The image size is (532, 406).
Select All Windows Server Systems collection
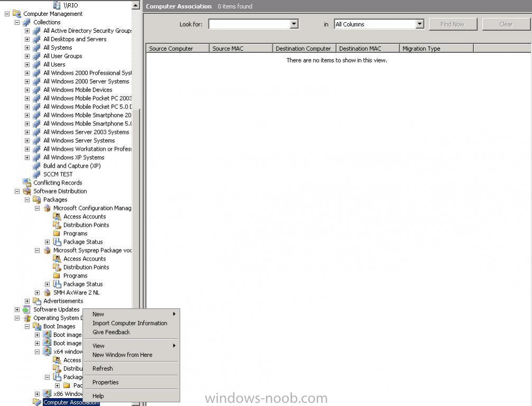pyautogui.click(x=79, y=141)
